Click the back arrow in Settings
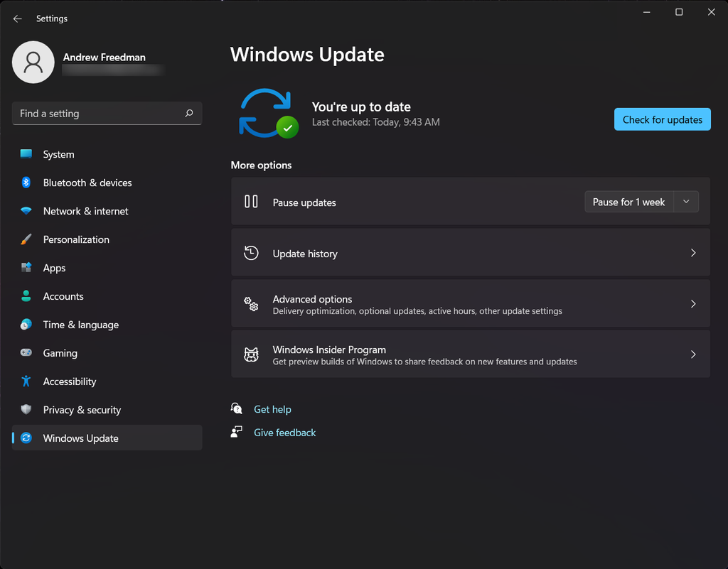This screenshot has height=569, width=728. [18, 18]
